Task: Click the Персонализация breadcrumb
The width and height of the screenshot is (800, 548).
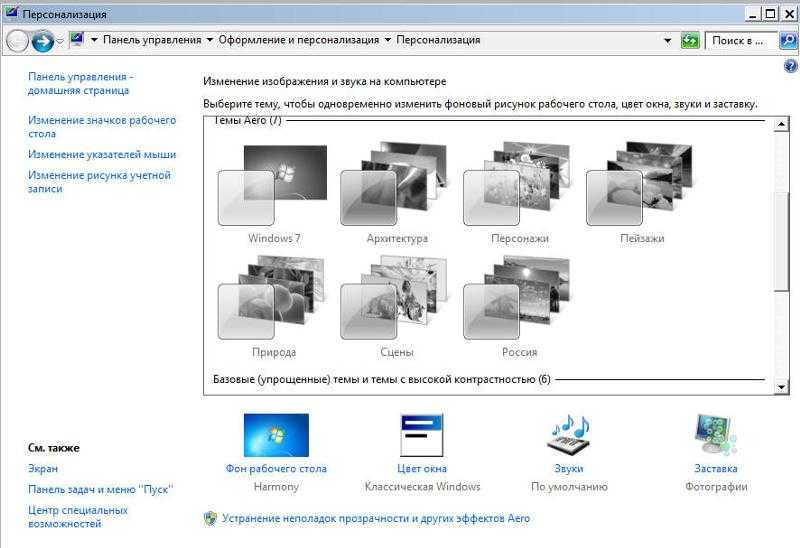Action: point(438,40)
